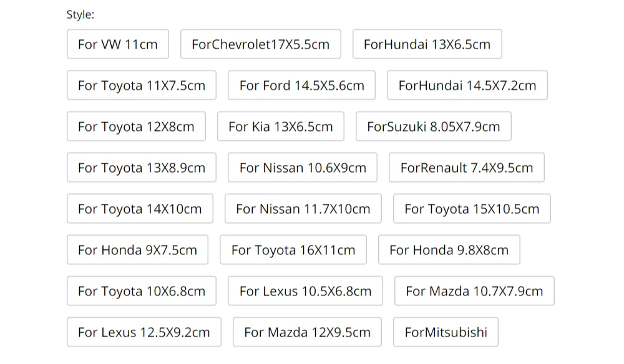Select ForRenault 7.4X9.5cm option
The image size is (624, 364).
466,168
